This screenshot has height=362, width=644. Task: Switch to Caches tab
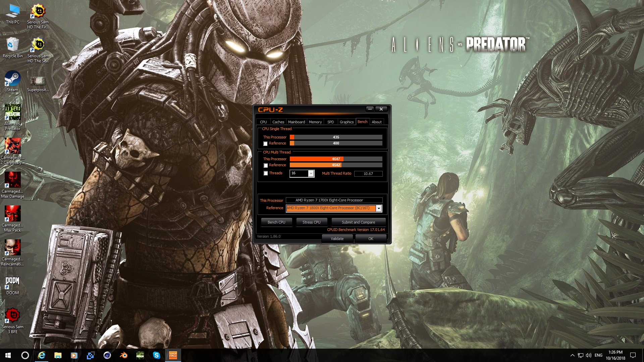(278, 122)
